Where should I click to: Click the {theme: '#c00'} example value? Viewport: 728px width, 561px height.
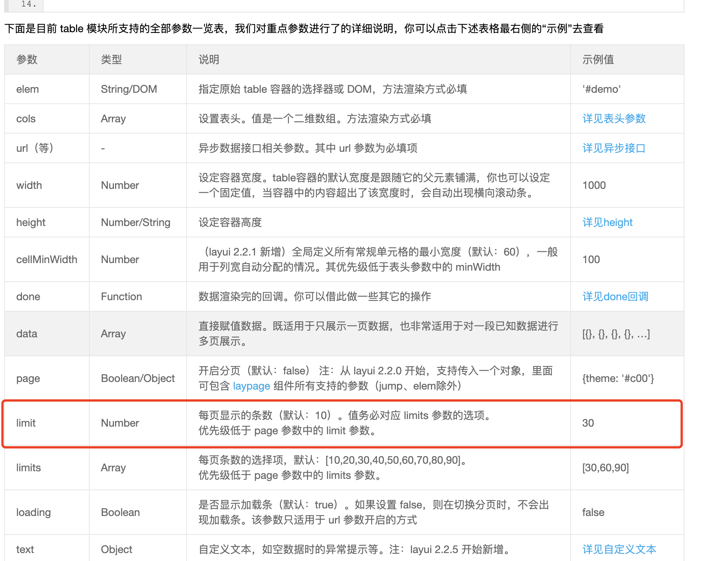coord(618,378)
